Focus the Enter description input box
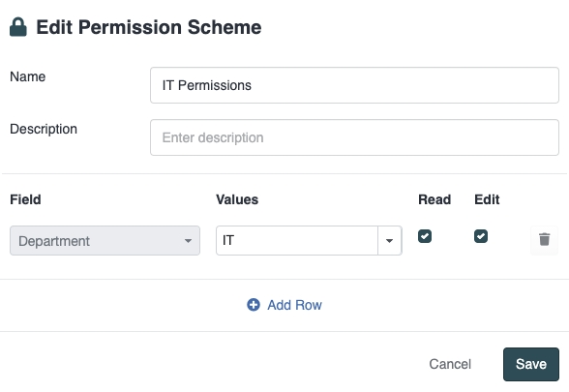This screenshot has height=392, width=569. [x=354, y=137]
